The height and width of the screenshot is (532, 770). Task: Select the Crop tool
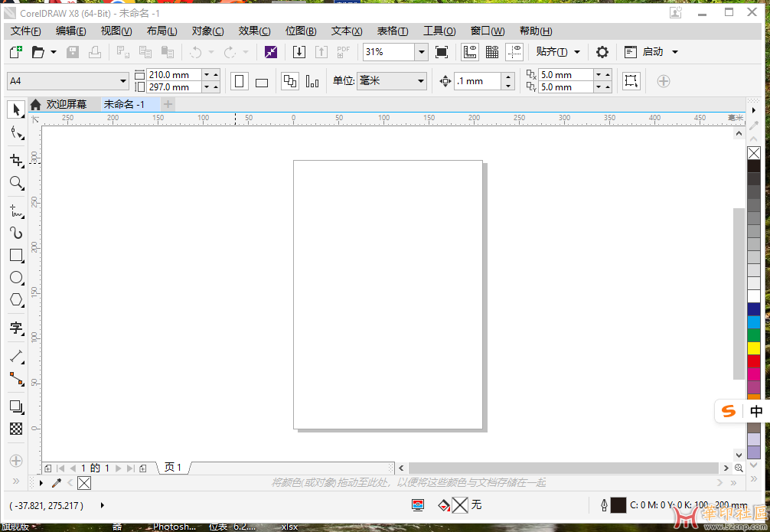(x=16, y=160)
